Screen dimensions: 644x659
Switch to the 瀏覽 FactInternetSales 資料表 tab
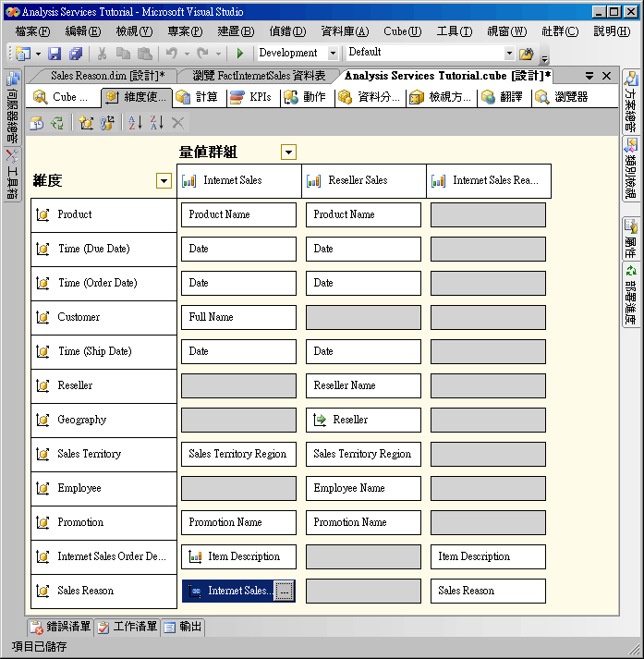pyautogui.click(x=259, y=76)
